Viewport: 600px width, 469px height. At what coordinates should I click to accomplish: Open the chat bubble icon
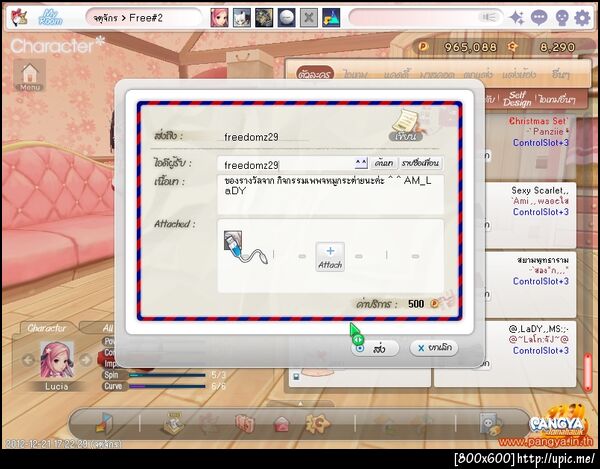tap(539, 18)
